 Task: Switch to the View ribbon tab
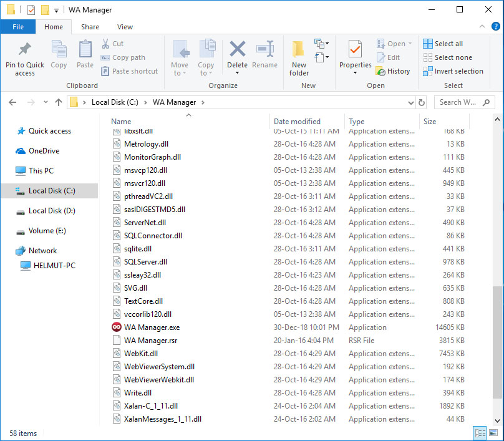125,27
